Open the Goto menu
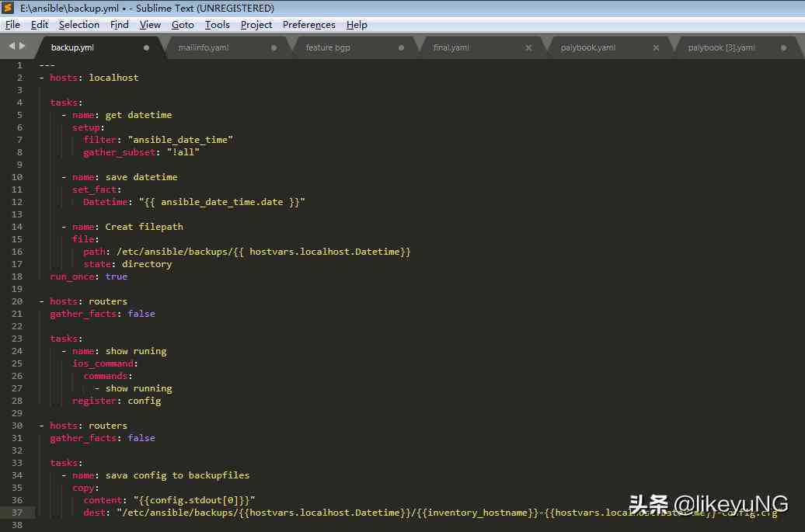This screenshot has width=805, height=532. [x=183, y=25]
